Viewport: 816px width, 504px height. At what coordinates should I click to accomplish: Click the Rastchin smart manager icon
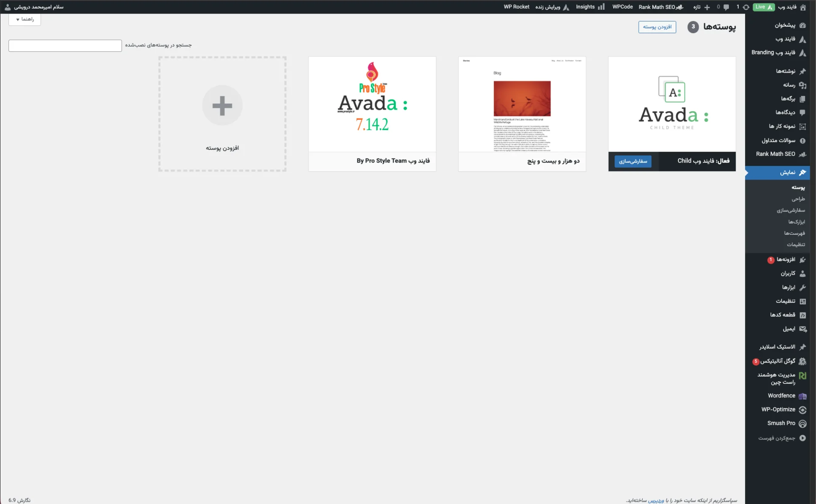[802, 376]
